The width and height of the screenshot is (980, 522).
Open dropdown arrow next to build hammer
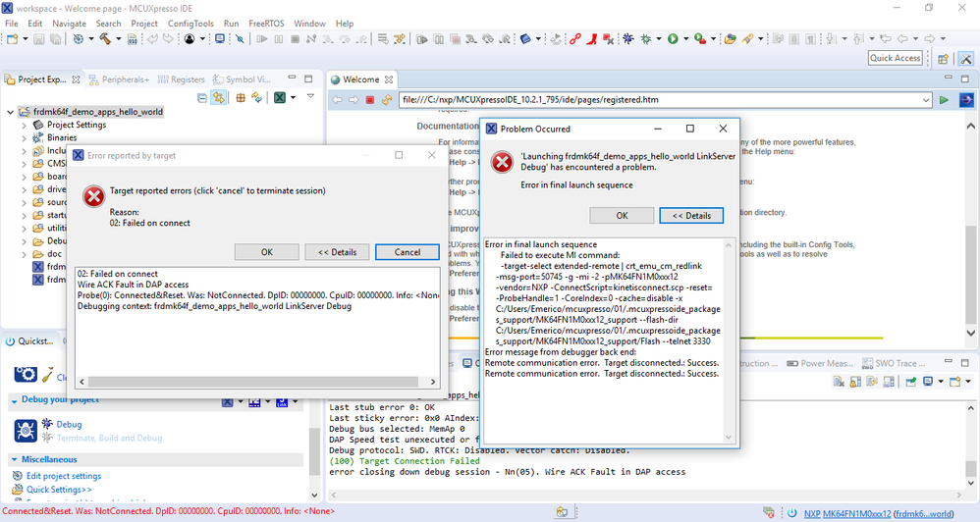pos(118,38)
